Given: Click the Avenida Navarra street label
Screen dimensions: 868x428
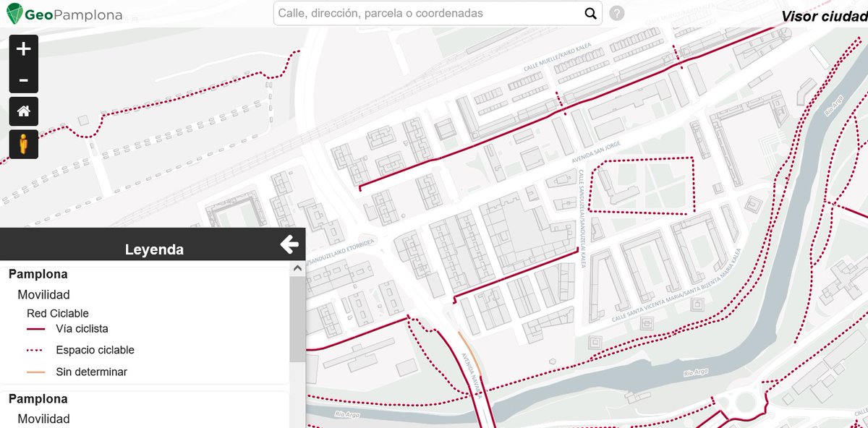Looking at the screenshot, I should click(472, 375).
